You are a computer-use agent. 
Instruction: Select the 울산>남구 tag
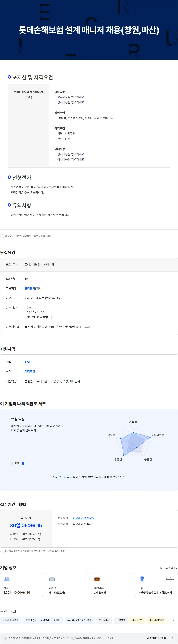[137, 620]
